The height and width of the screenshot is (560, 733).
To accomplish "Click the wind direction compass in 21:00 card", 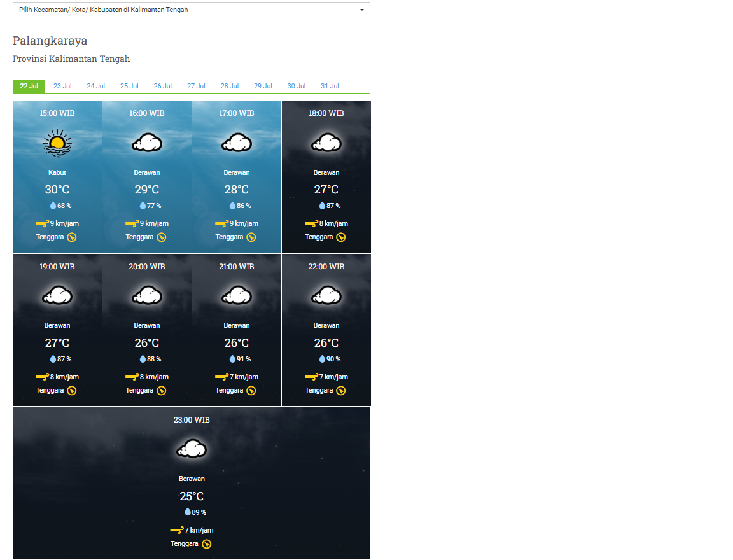I will [251, 391].
